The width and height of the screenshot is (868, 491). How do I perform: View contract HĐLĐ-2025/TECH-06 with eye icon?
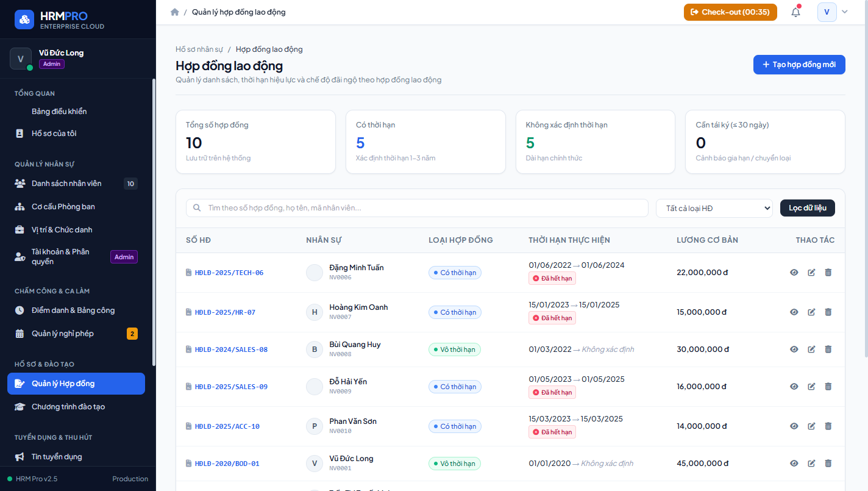click(x=794, y=273)
